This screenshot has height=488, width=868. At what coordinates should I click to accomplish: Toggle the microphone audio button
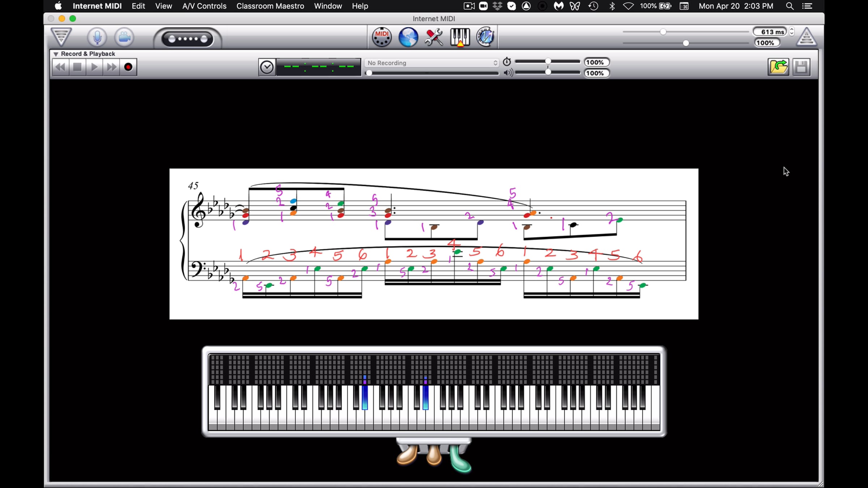tap(97, 37)
